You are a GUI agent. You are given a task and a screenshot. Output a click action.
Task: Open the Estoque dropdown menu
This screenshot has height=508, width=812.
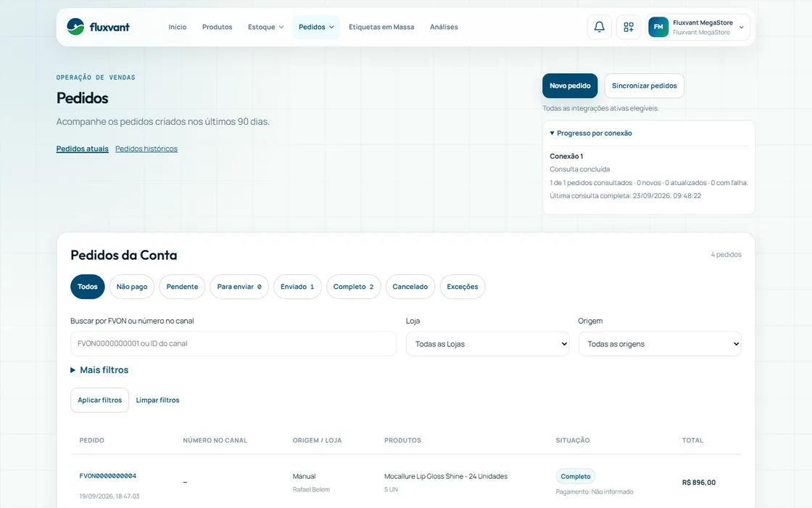pos(265,27)
